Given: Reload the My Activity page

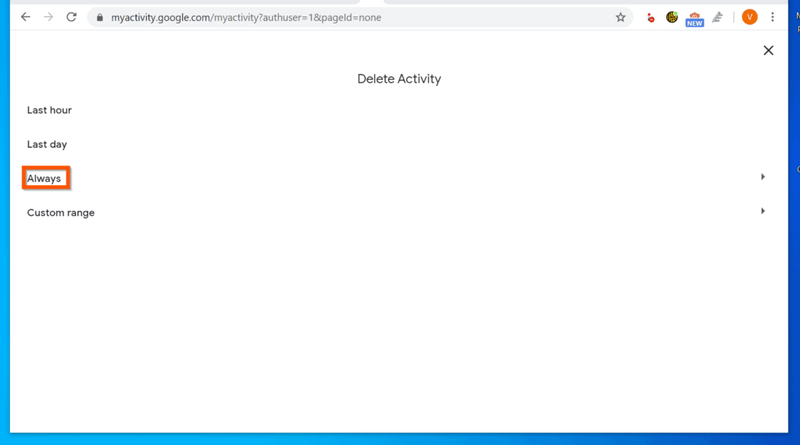Looking at the screenshot, I should [x=71, y=17].
